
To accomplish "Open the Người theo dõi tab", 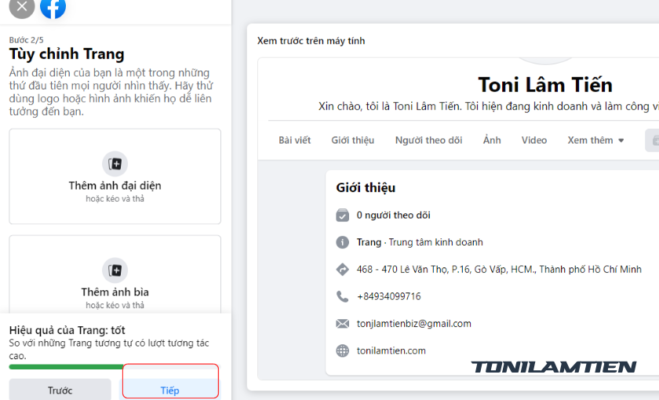I will tap(429, 140).
